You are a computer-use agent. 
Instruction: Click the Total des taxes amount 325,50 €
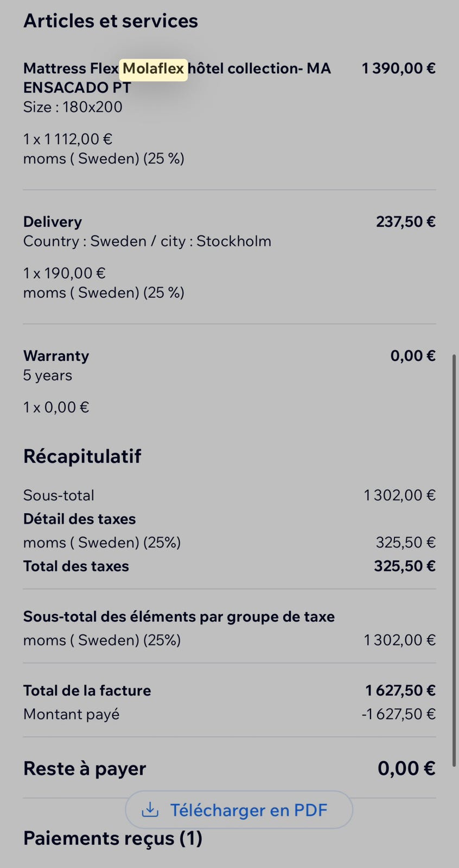coord(404,566)
